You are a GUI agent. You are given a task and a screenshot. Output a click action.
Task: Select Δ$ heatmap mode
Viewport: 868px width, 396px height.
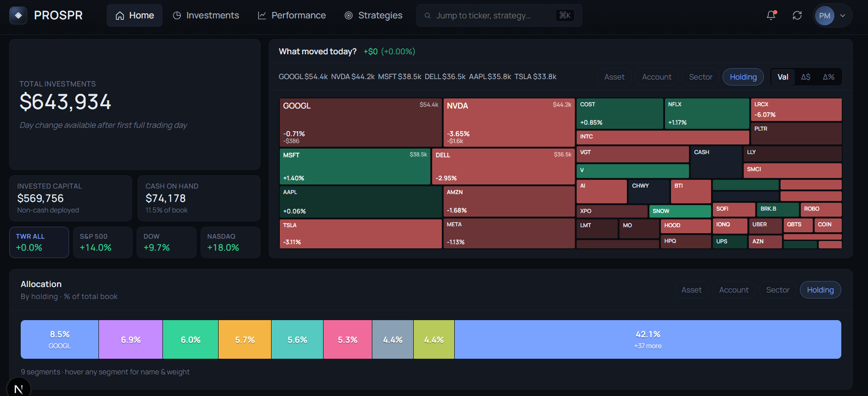click(x=806, y=77)
